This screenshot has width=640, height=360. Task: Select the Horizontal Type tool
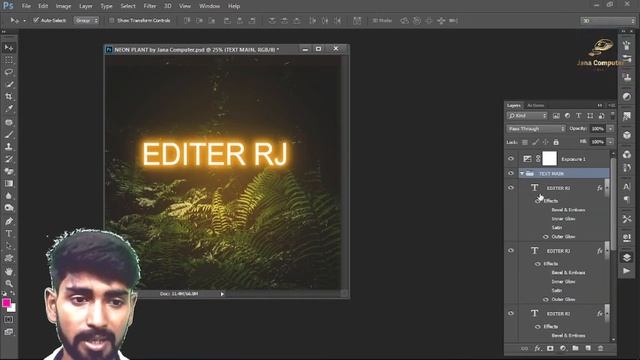(9, 234)
